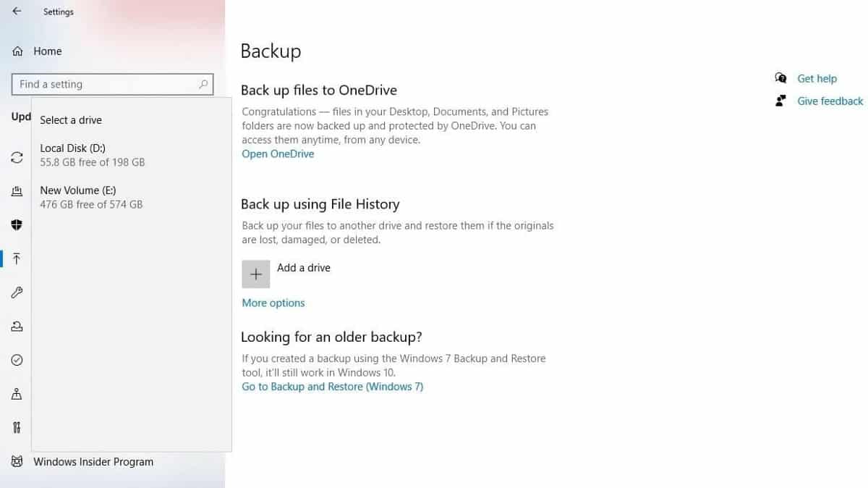Viewport: 868px width, 488px height.
Task: Select the Recovery sidebar icon
Action: click(17, 326)
